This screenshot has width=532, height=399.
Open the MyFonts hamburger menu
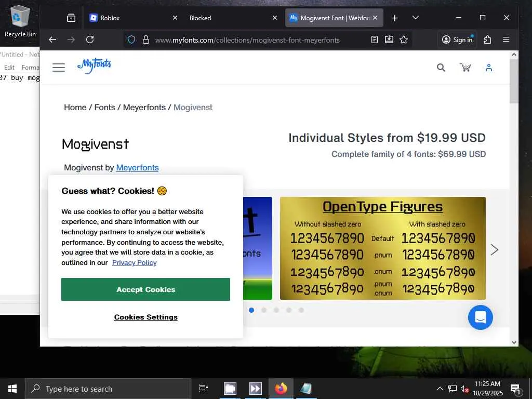[59, 68]
